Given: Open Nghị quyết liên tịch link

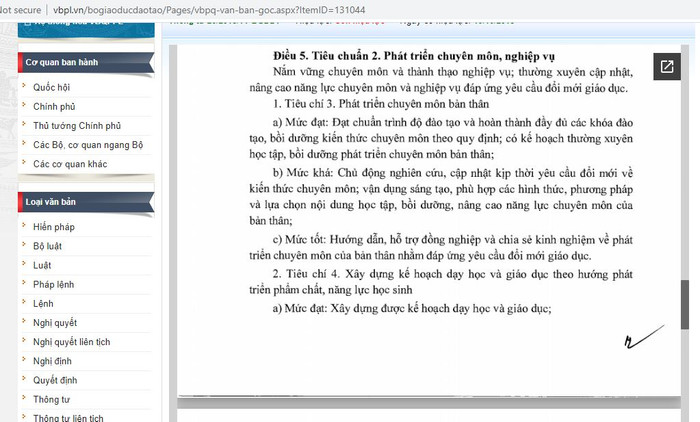Looking at the screenshot, I should (72, 341).
